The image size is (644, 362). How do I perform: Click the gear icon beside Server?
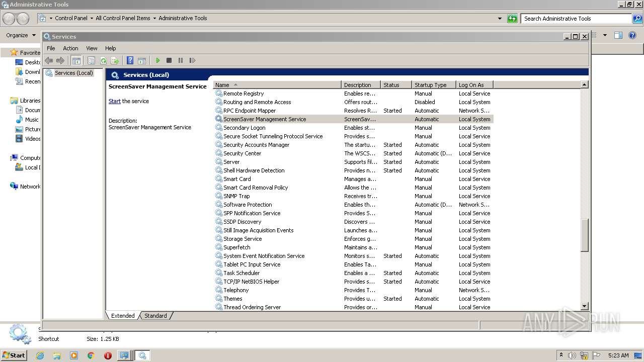pos(219,162)
